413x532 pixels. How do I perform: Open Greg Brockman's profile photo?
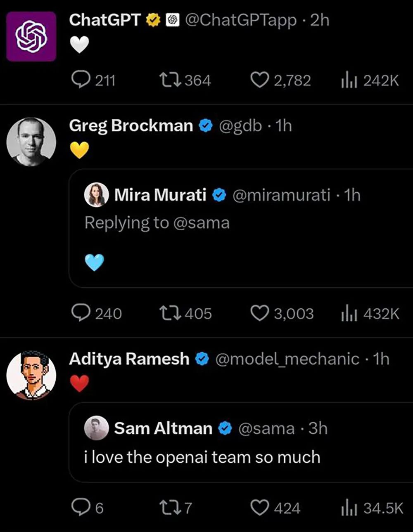point(31,142)
